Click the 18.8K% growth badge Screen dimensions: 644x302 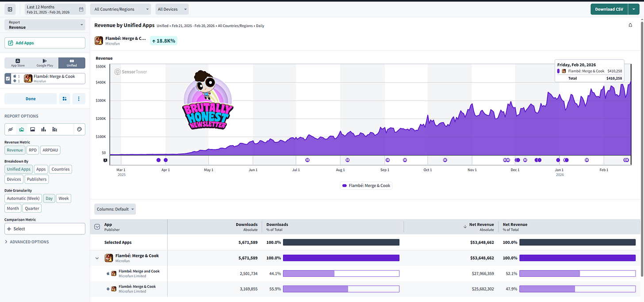(164, 41)
